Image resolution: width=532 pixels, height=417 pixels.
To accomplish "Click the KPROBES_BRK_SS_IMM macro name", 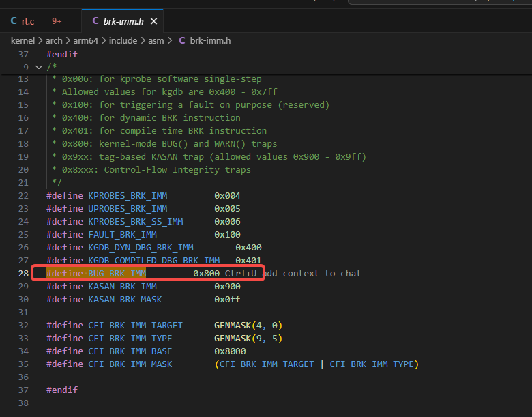I will click(135, 221).
